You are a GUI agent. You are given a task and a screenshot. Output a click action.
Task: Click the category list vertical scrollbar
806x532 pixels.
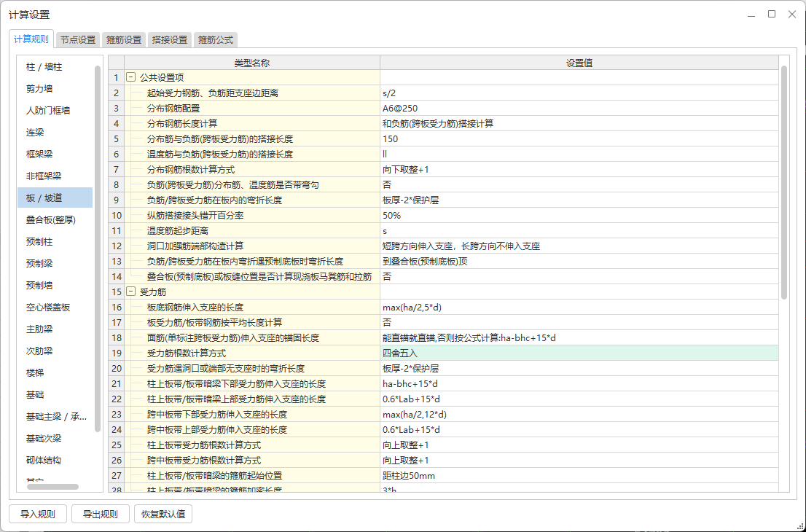pos(98,249)
